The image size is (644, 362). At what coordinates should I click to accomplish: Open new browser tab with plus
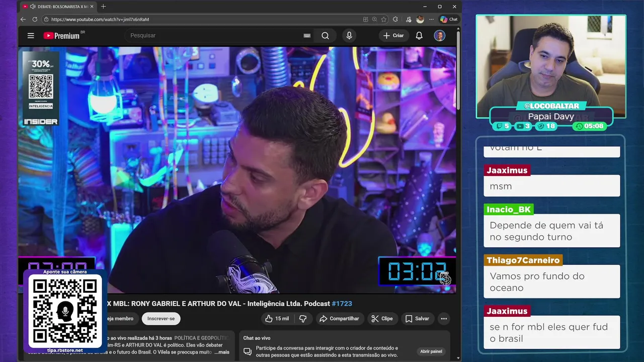[104, 7]
